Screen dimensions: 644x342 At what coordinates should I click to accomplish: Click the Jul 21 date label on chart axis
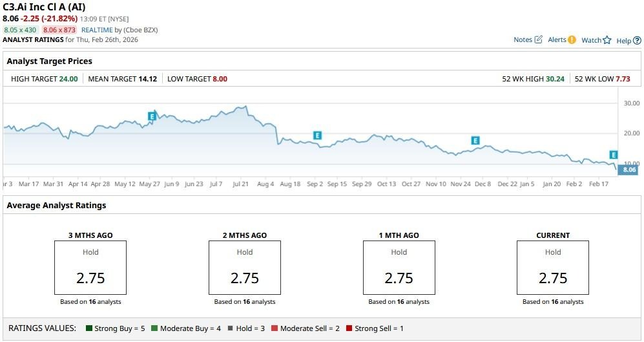240,184
